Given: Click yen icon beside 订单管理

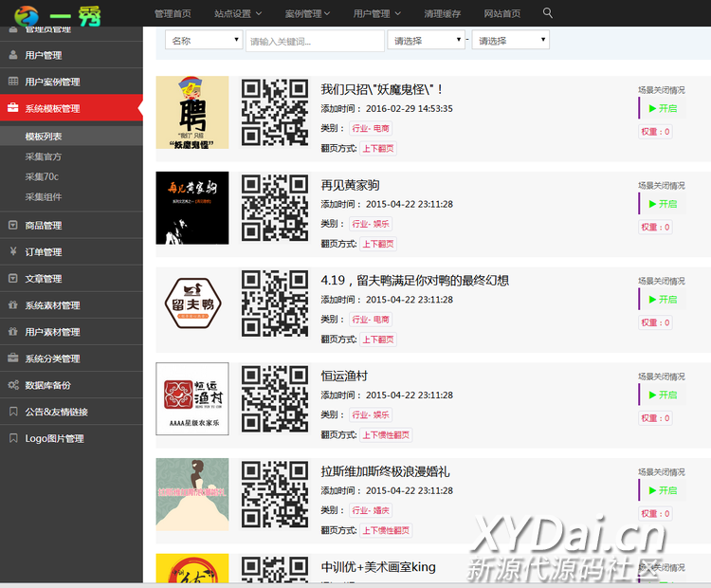Looking at the screenshot, I should tap(13, 251).
